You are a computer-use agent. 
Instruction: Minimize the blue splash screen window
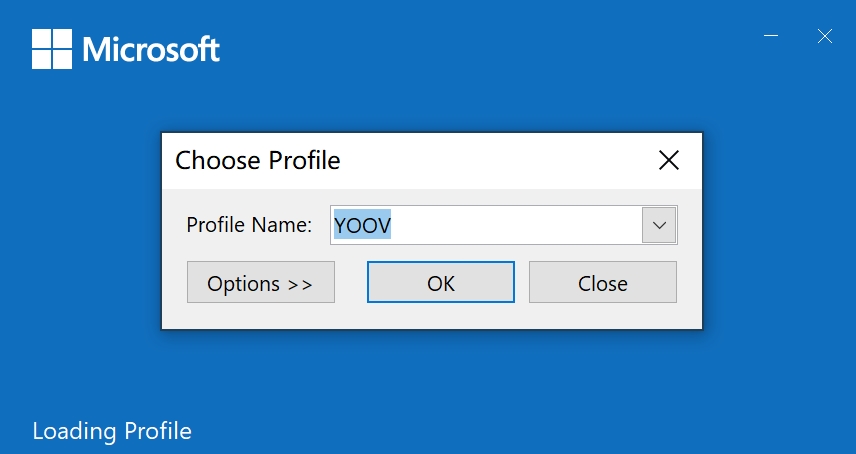[x=771, y=36]
